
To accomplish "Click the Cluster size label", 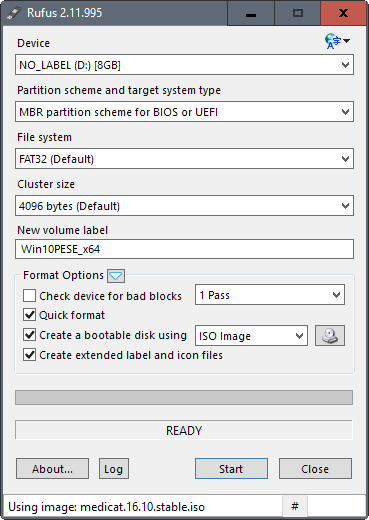I will point(46,184).
